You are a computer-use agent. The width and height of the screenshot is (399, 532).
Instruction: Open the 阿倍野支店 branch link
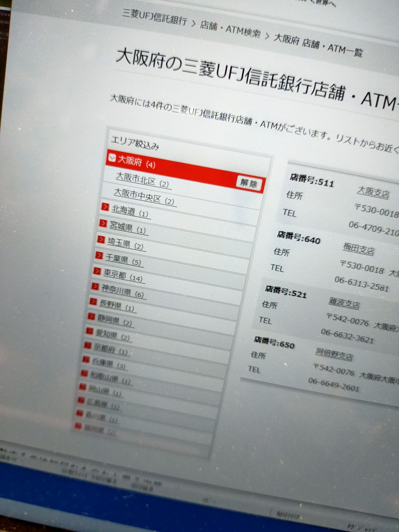tap(334, 354)
